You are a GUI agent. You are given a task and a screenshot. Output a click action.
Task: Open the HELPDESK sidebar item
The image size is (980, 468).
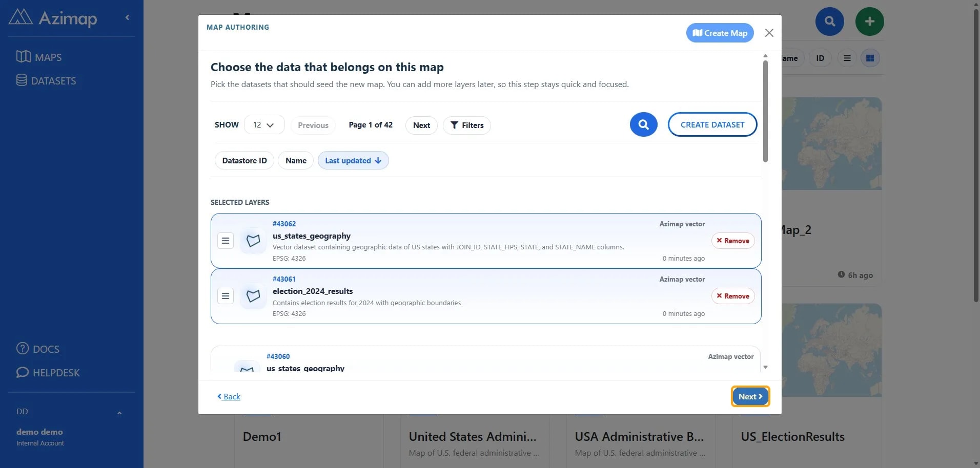pyautogui.click(x=48, y=372)
